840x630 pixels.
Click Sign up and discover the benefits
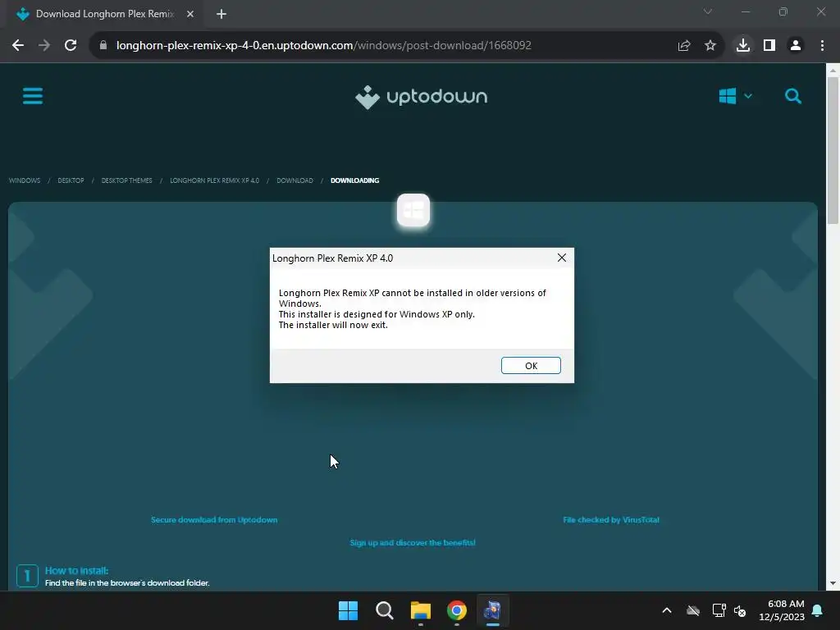413,543
